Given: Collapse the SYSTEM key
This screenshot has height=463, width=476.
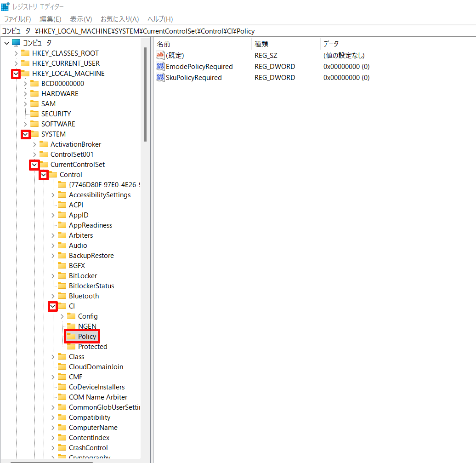Looking at the screenshot, I should click(x=25, y=134).
